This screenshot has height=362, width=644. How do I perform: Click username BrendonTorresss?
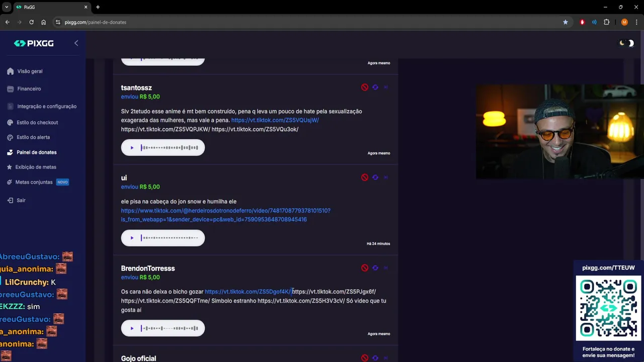pos(148,268)
